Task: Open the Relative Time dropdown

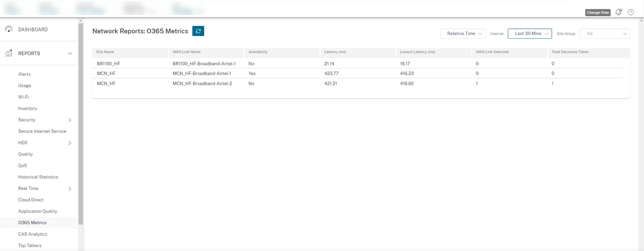Action: pyautogui.click(x=463, y=34)
